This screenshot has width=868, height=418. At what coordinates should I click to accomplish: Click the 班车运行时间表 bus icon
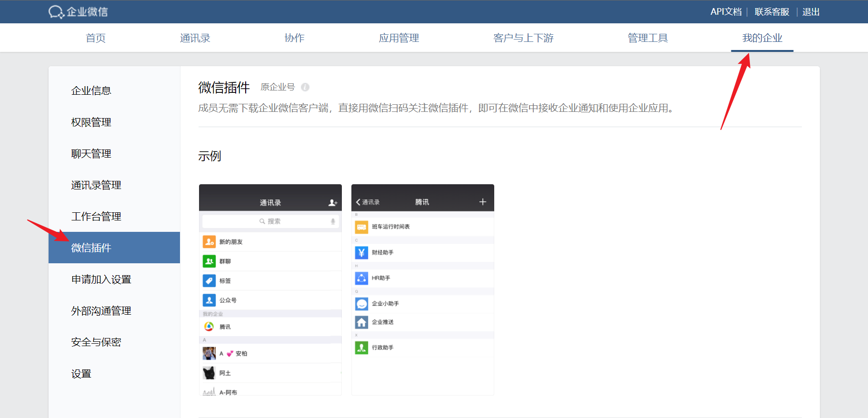(361, 227)
